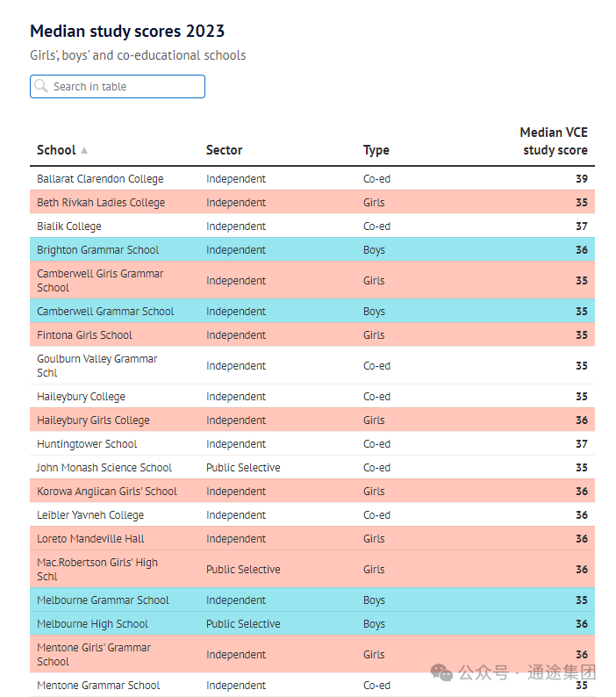The width and height of the screenshot is (616, 697).
Task: Click Independent sector for Loreto Mandeville Hall
Action: pyautogui.click(x=235, y=539)
